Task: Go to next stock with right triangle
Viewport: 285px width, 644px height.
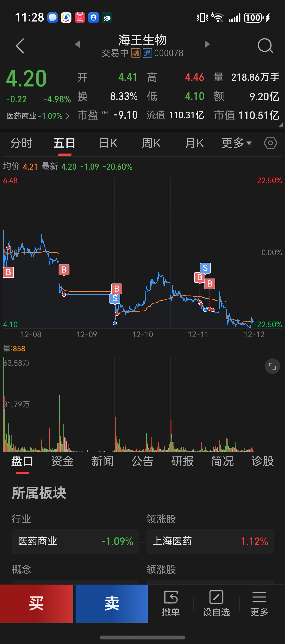Action: click(207, 44)
